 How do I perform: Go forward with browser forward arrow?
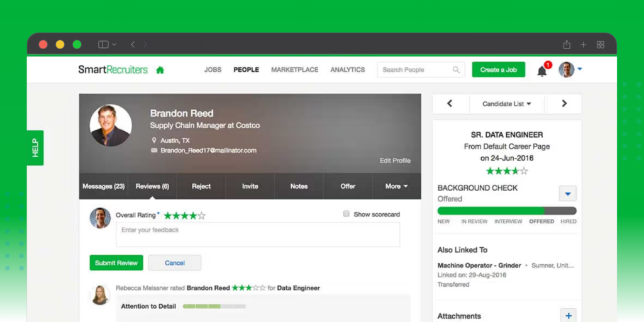[145, 45]
